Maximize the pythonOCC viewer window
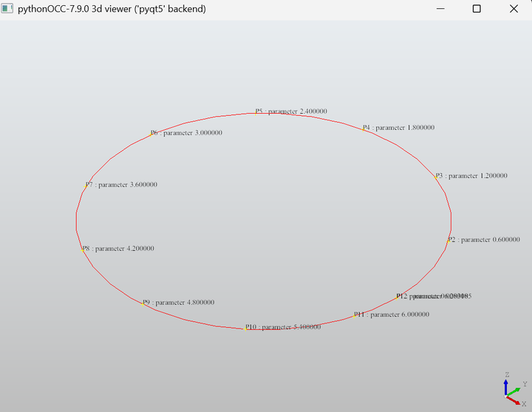532x412 pixels. coord(477,8)
